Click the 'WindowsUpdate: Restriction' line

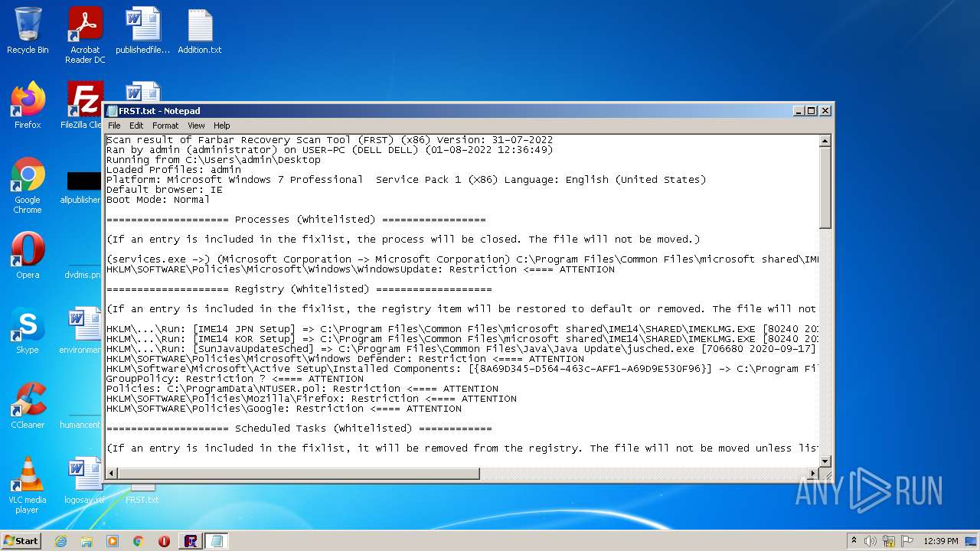361,269
